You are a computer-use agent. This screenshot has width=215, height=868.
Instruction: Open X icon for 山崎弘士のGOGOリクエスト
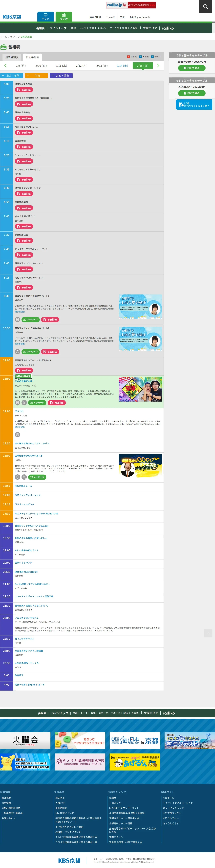[x=24, y=477]
